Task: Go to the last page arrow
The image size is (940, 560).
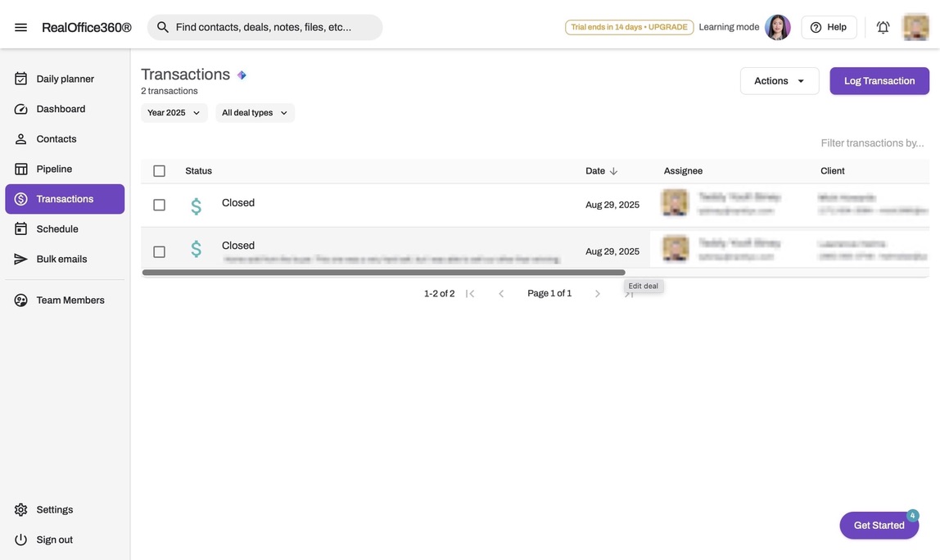Action: coord(629,294)
